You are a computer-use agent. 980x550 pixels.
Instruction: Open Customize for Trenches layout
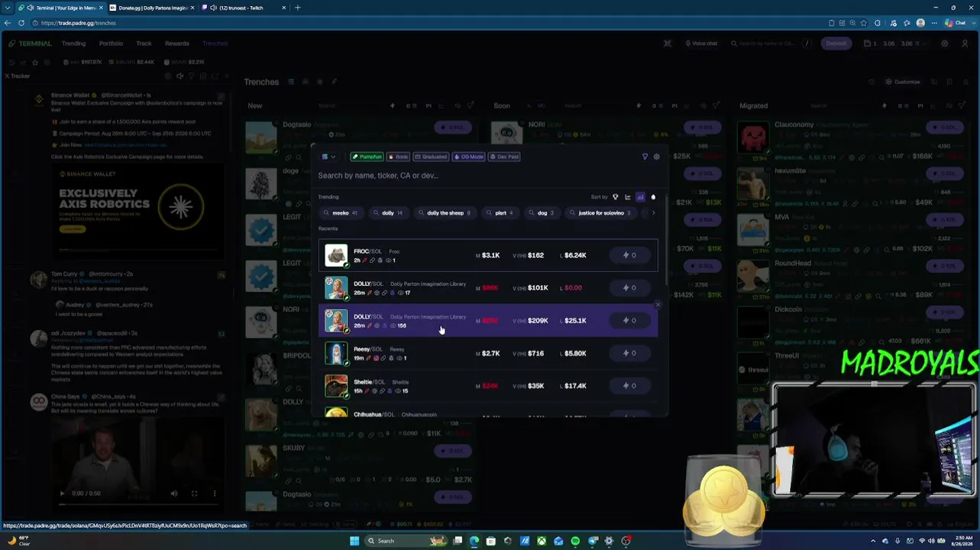coord(903,82)
